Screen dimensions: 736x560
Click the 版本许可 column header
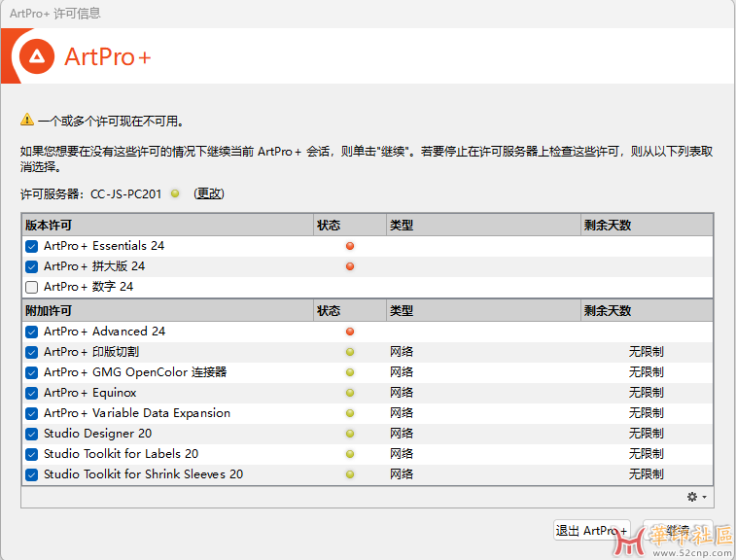tap(167, 226)
